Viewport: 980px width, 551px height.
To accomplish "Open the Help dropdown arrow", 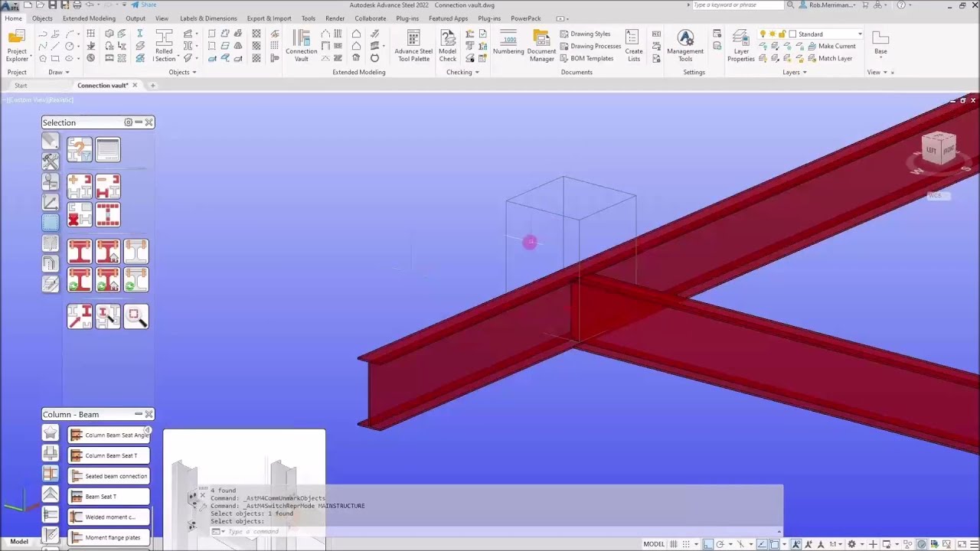I will point(911,5).
